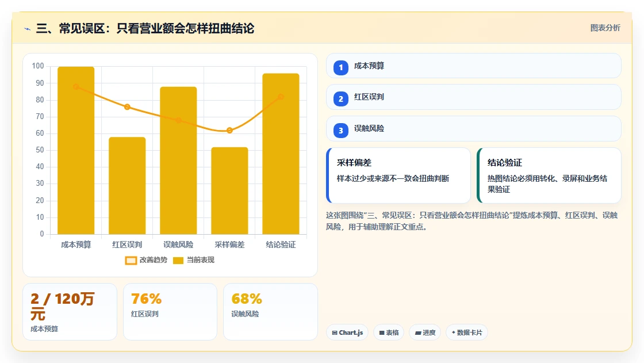Click the numbered badge 3 for 误触风险
Viewport: 644px width, 363px height.
tap(341, 131)
